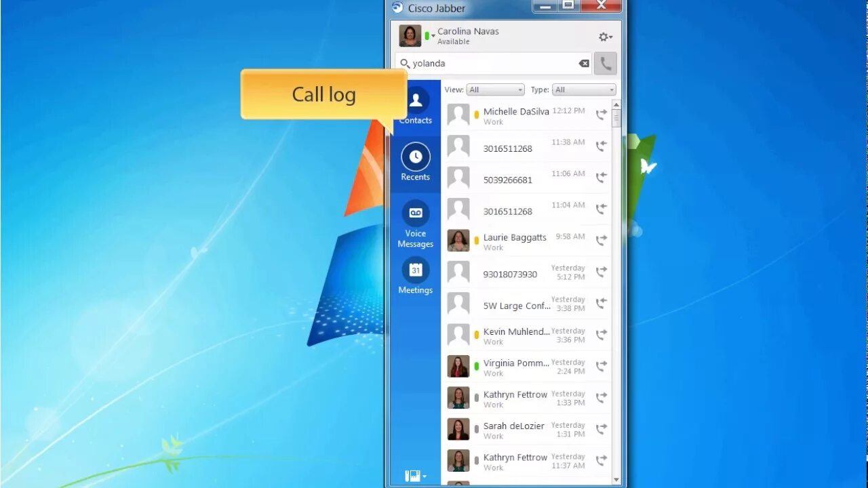The image size is (868, 488).
Task: Expand the Type filter dropdown
Action: 585,89
